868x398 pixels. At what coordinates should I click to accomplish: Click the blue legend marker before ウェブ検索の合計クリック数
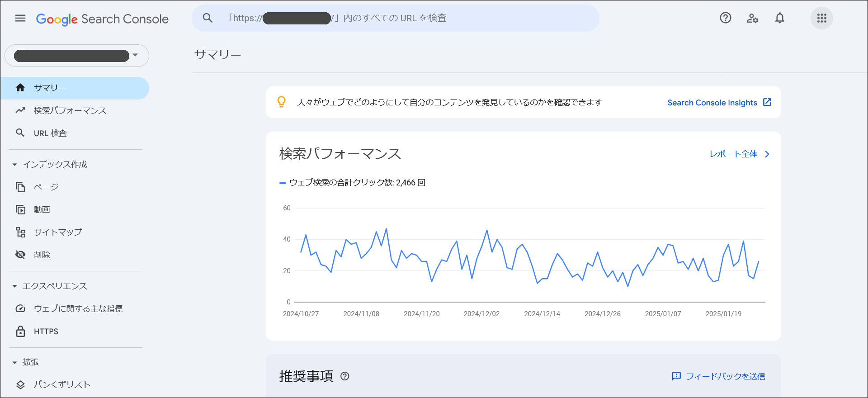point(283,183)
